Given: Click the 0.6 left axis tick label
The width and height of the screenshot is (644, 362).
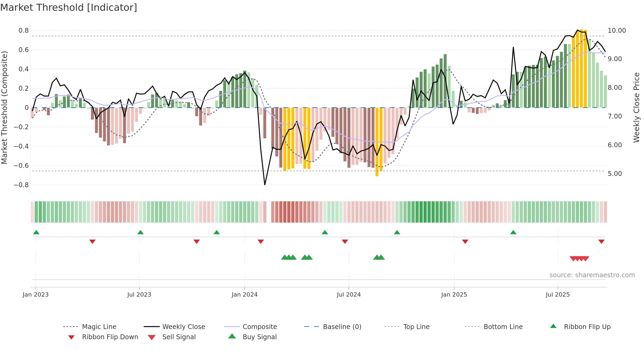Looking at the screenshot, I should [x=24, y=50].
